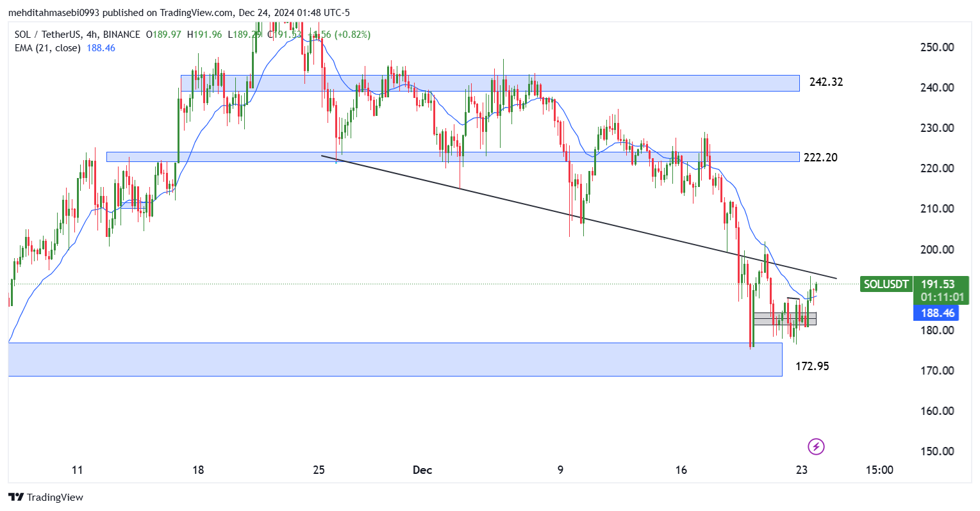This screenshot has width=980, height=511.
Task: Click the Dec month label on time axis
Action: tap(422, 470)
